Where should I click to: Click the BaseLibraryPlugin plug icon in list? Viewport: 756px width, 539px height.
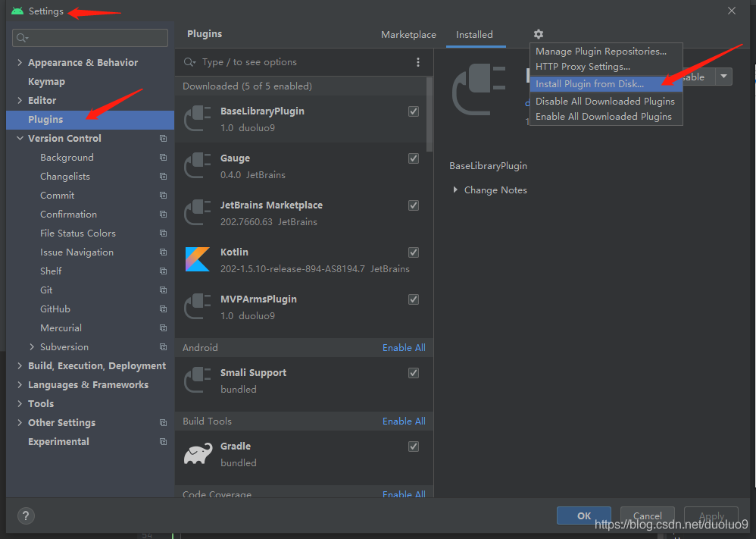tap(198, 119)
